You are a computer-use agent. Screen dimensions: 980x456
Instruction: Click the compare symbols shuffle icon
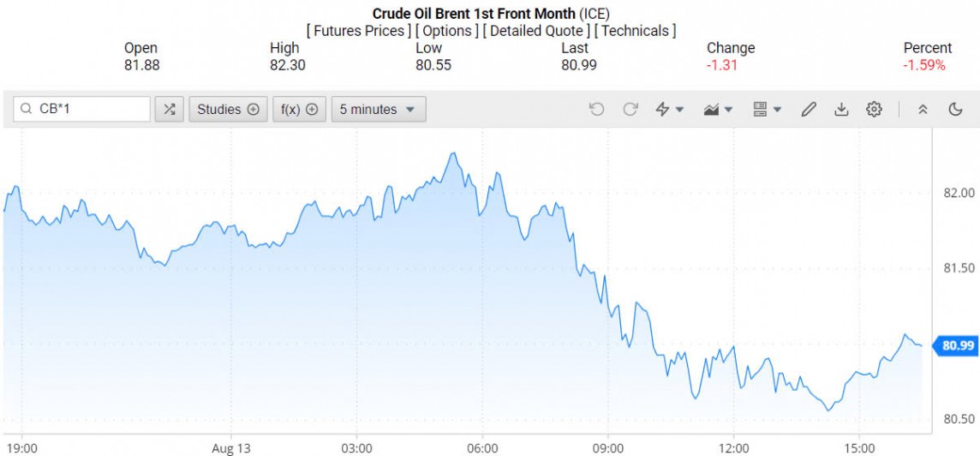170,109
